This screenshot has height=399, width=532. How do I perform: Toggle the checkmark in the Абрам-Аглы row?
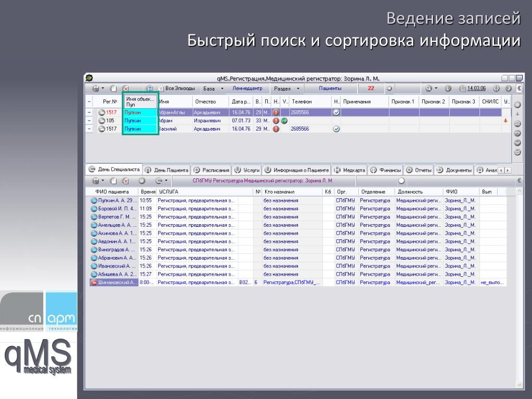[336, 112]
